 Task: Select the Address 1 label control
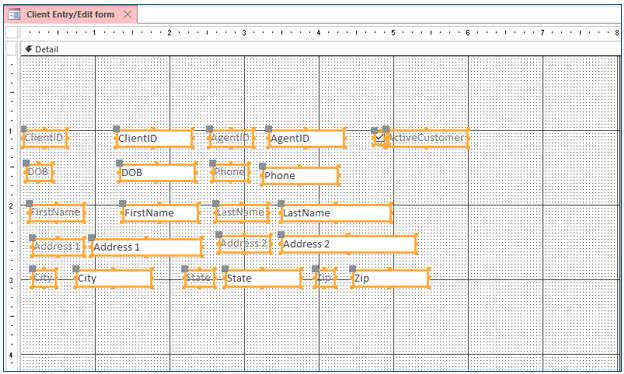58,247
